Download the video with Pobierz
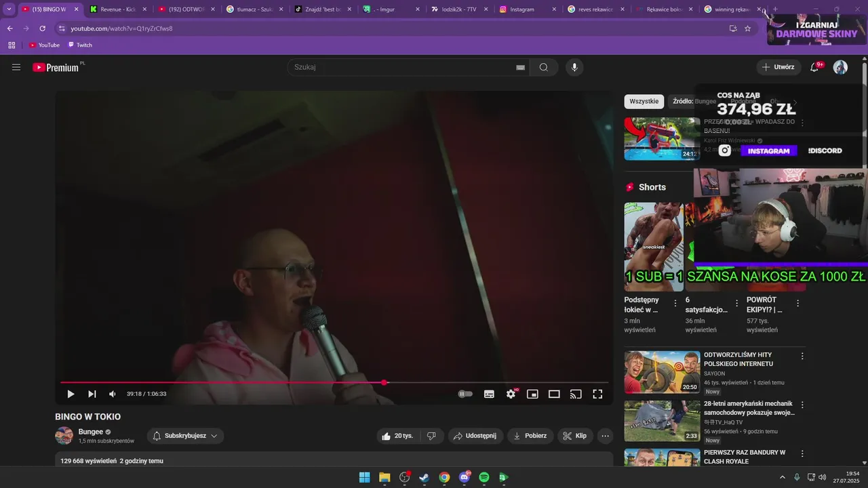The width and height of the screenshot is (868, 488). pyautogui.click(x=530, y=436)
